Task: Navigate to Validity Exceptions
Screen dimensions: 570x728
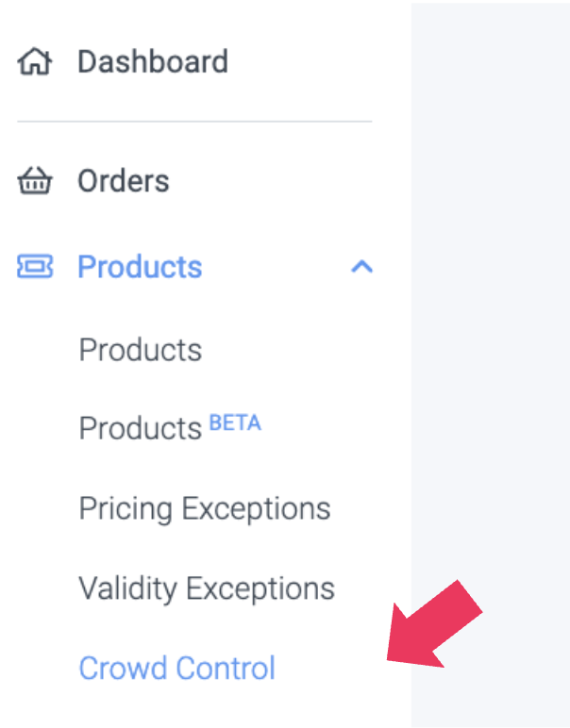Action: pyautogui.click(x=207, y=588)
